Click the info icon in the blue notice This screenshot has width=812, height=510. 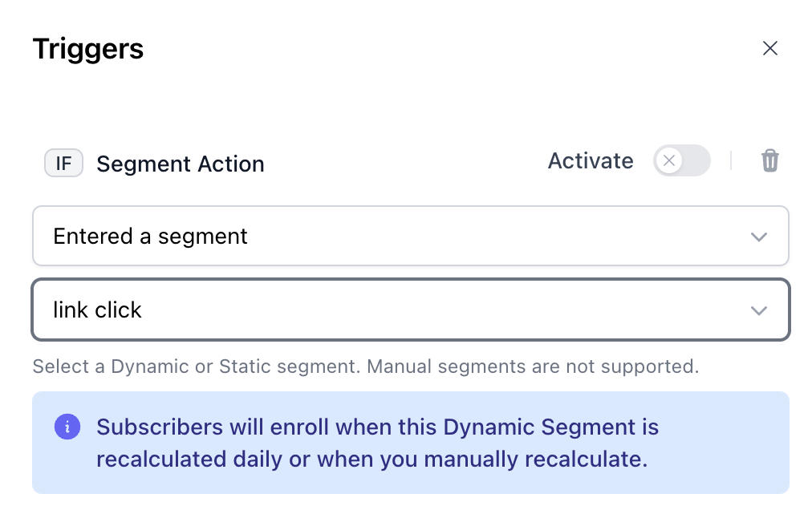coord(67,427)
